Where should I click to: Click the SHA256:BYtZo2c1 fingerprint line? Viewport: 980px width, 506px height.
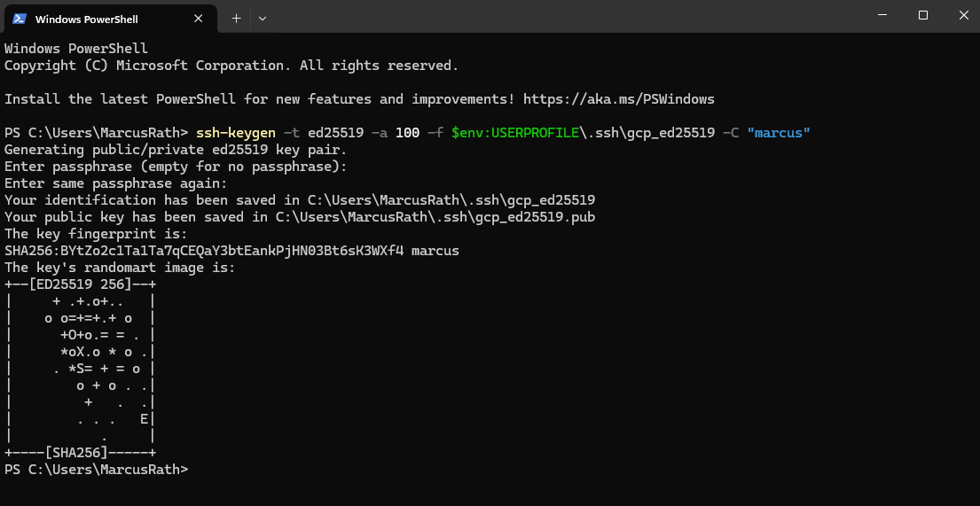click(231, 251)
